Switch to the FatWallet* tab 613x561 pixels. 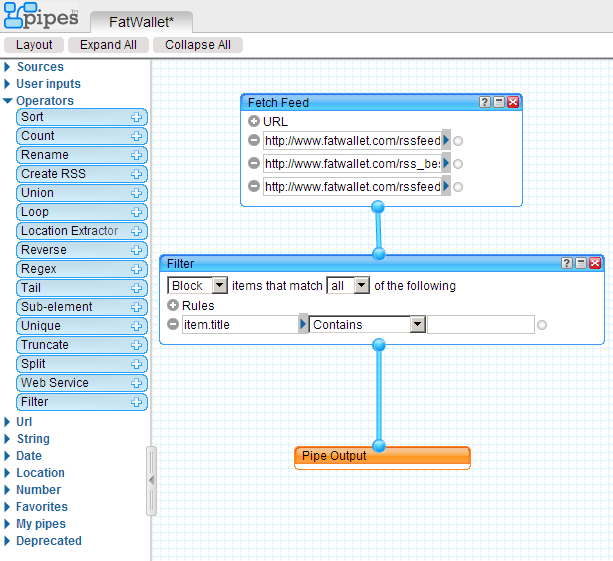point(141,22)
